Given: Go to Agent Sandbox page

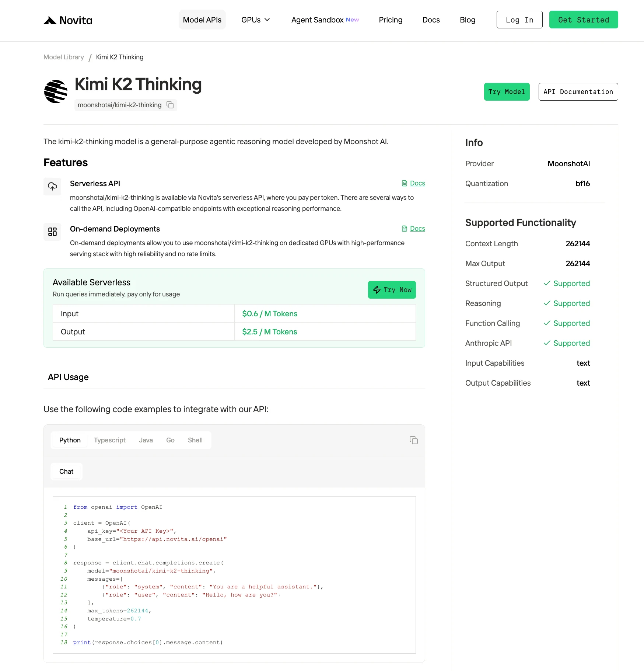Looking at the screenshot, I should coord(325,20).
